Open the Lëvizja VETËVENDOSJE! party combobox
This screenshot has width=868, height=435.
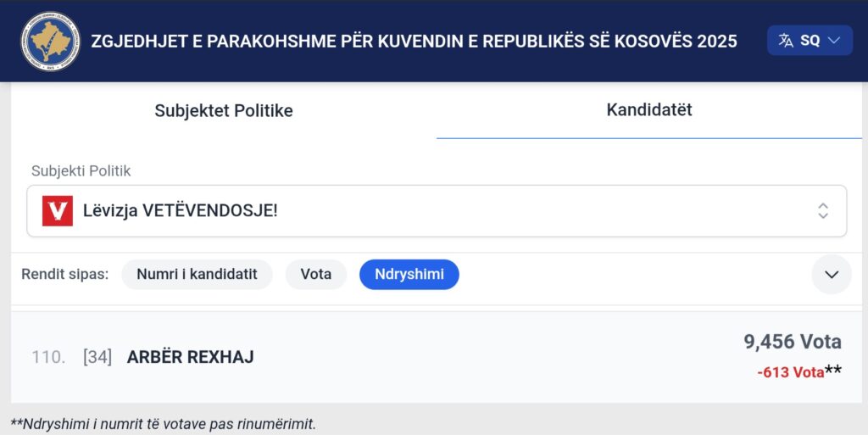[437, 210]
